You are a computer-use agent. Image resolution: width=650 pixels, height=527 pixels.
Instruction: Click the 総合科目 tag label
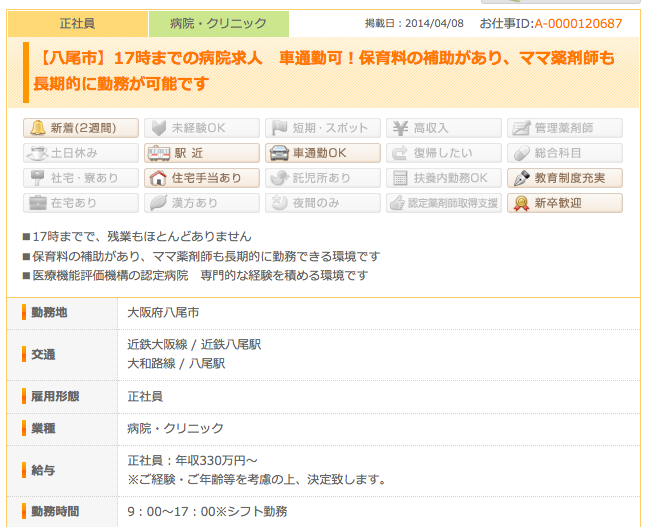tap(558, 153)
